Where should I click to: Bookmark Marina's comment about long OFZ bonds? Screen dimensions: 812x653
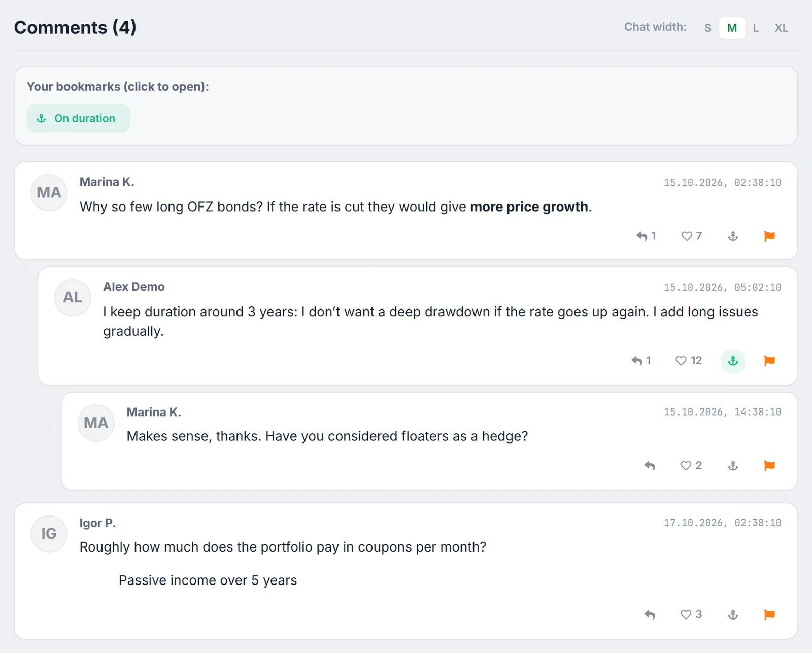point(733,236)
